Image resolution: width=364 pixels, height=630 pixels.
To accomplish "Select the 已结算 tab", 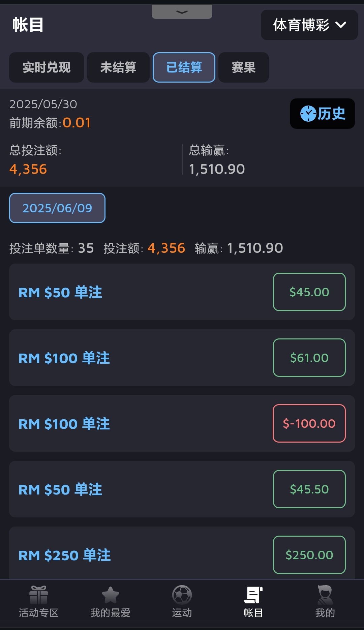I will [184, 67].
